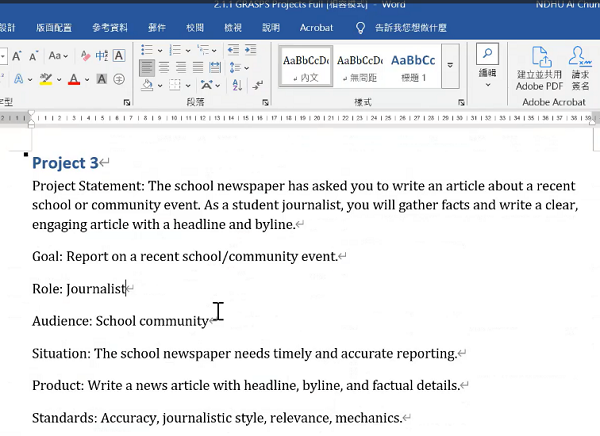Toggle left text alignment
Image resolution: width=600 pixels, height=436 pixels.
[147, 67]
